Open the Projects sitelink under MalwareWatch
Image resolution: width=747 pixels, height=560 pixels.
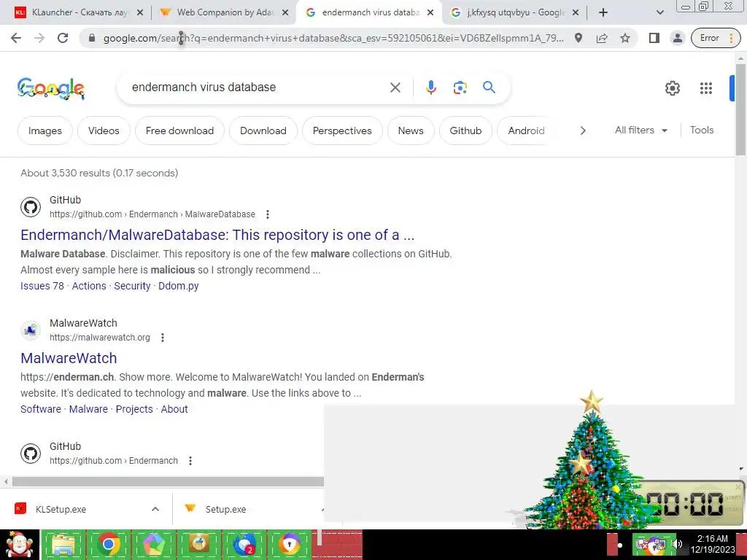click(134, 409)
